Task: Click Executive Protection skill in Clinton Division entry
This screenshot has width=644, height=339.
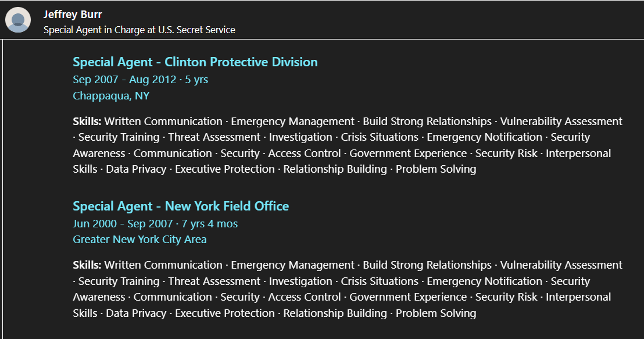Action: 225,169
